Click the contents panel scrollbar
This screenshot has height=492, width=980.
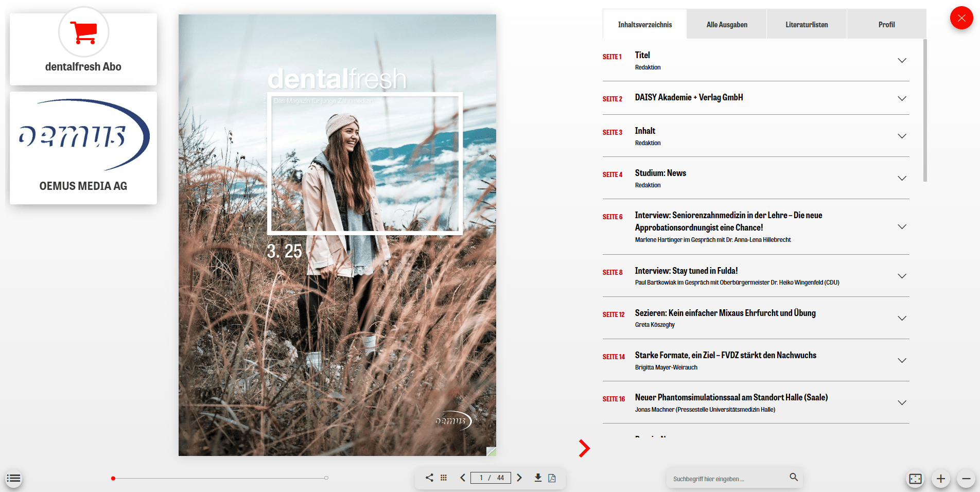click(x=925, y=110)
